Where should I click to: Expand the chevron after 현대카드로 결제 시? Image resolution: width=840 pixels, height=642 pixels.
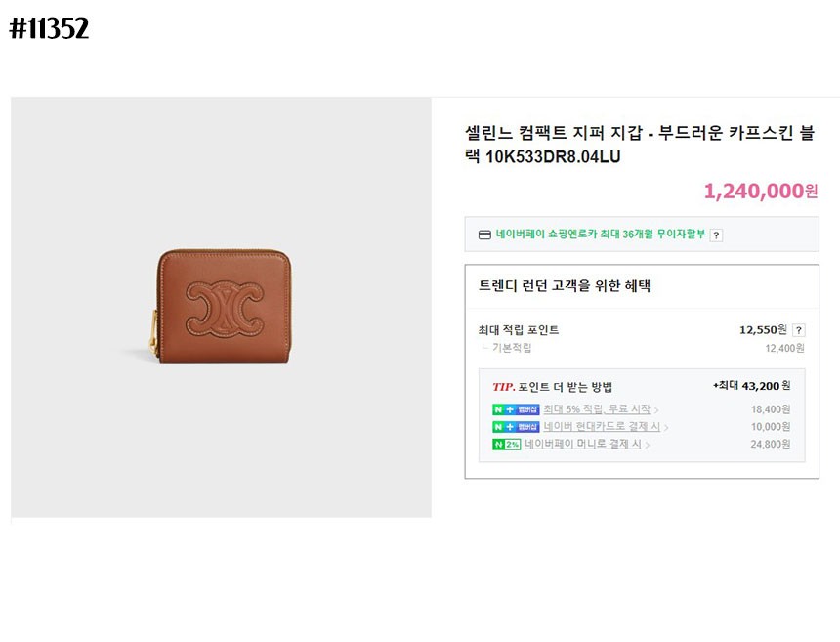(666, 428)
